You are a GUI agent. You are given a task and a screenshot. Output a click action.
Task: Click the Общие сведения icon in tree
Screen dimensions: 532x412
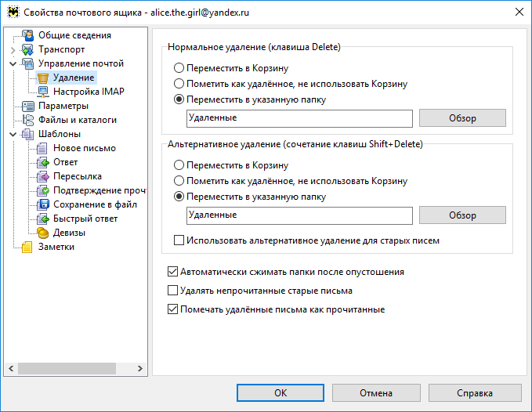(28, 35)
